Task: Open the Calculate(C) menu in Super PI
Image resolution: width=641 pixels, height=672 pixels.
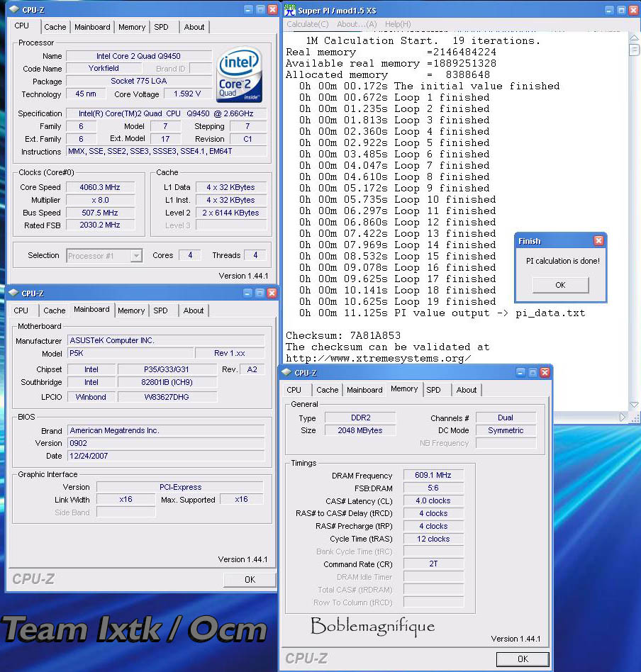Action: (308, 24)
